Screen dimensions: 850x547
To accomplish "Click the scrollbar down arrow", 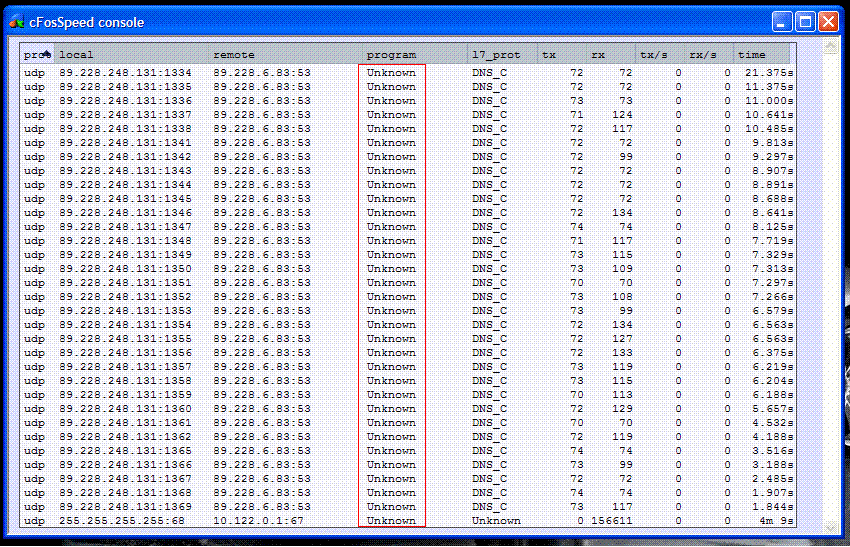I will click(x=830, y=526).
